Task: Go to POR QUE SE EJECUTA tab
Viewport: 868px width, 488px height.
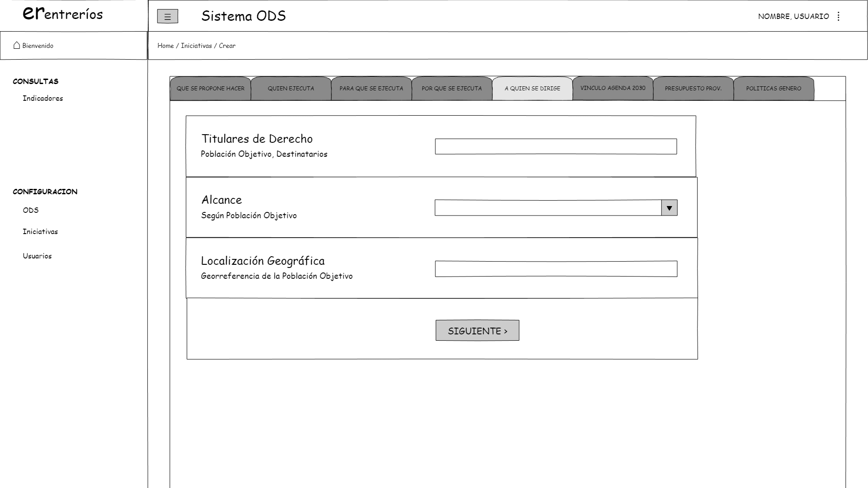Action: tap(452, 89)
